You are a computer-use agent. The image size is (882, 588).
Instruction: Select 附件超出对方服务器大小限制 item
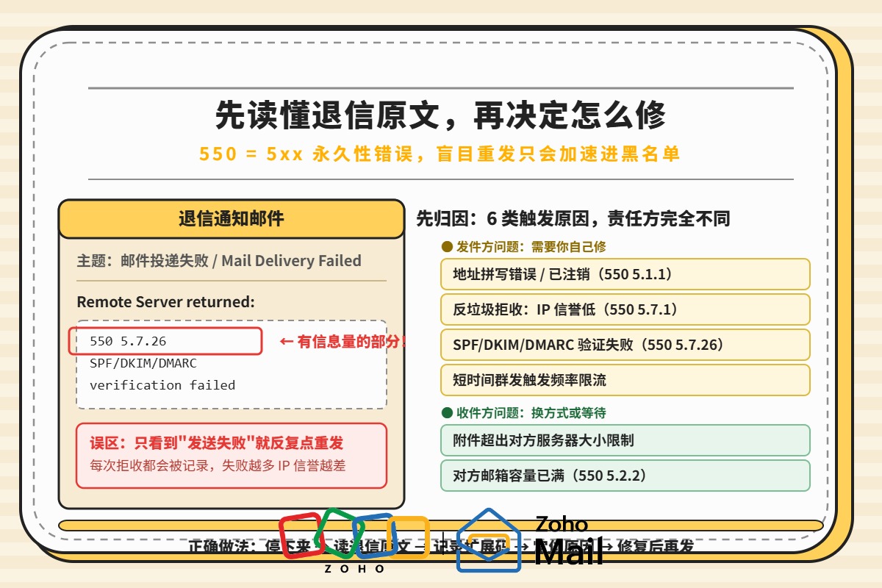(625, 440)
